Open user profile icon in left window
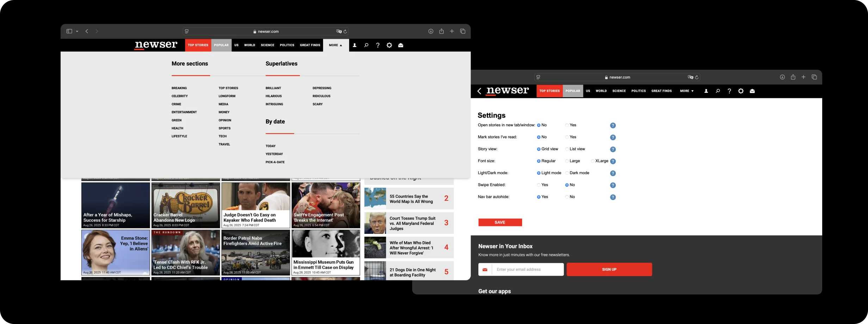The height and width of the screenshot is (324, 868). click(354, 45)
